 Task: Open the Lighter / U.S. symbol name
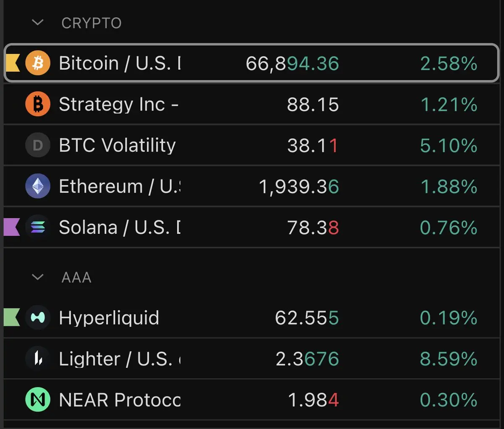120,359
